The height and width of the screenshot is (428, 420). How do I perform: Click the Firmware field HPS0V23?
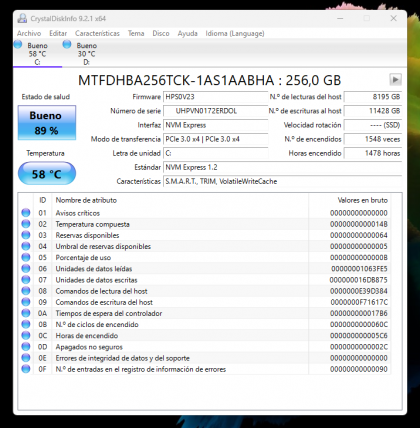tap(215, 97)
